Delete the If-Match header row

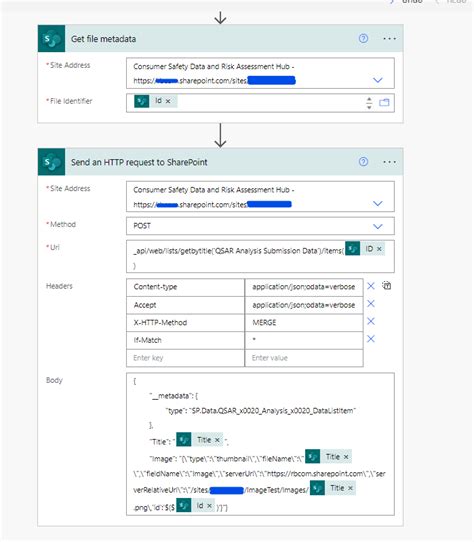click(371, 339)
